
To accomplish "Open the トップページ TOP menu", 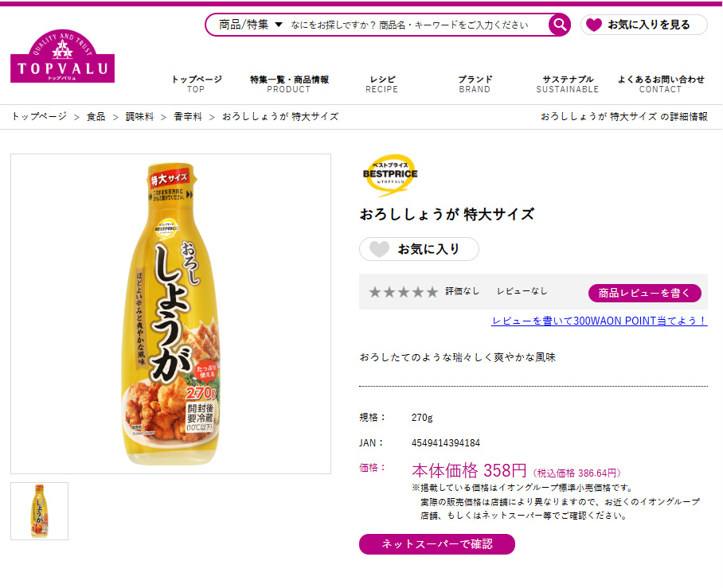I will (197, 84).
